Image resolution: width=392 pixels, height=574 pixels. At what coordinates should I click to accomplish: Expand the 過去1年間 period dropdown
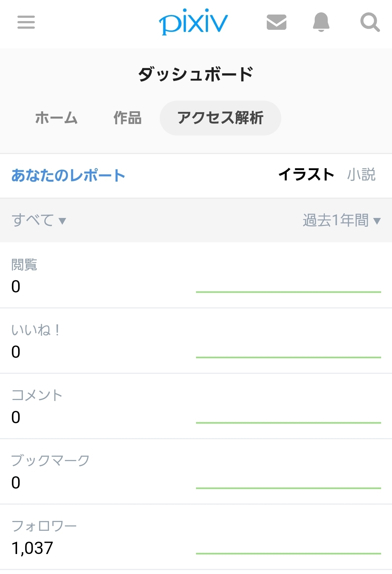click(x=342, y=220)
